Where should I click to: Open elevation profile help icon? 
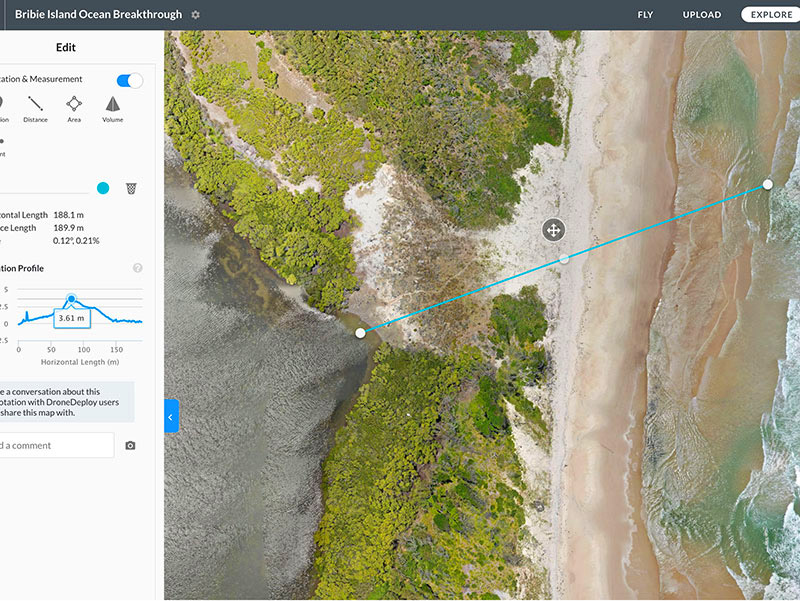[x=138, y=268]
